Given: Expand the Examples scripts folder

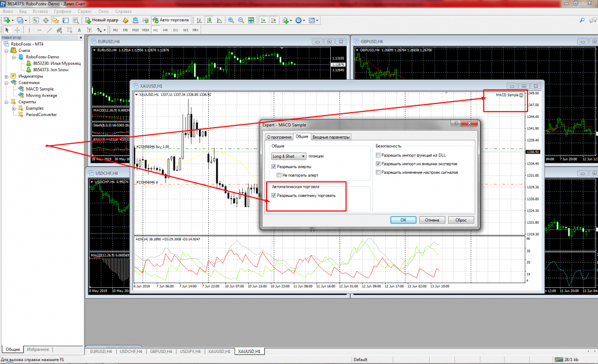Looking at the screenshot, I should [x=14, y=108].
